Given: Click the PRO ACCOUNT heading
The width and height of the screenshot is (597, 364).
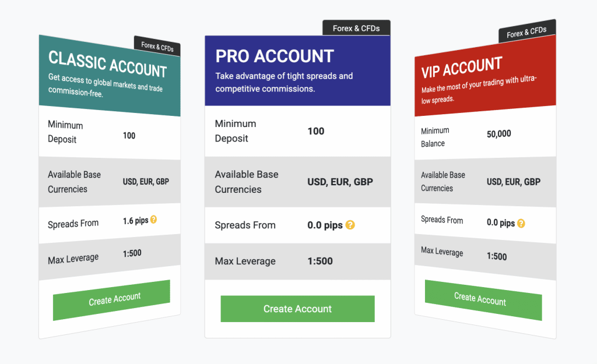Looking at the screenshot, I should point(275,56).
